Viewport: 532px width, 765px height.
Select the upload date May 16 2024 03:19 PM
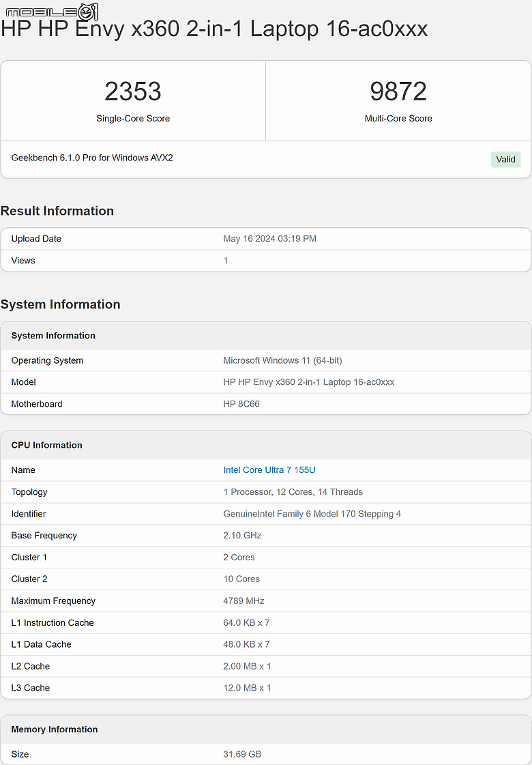pos(269,239)
